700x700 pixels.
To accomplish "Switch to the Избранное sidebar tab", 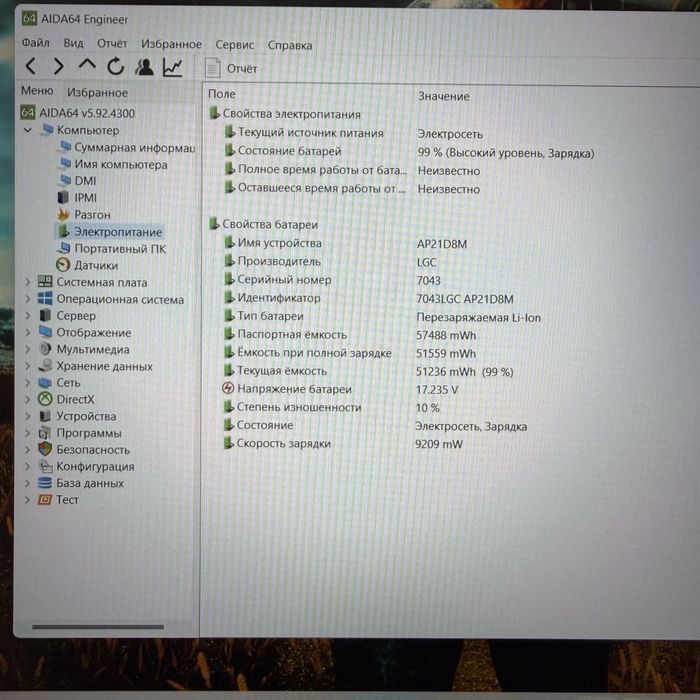I will click(x=97, y=92).
